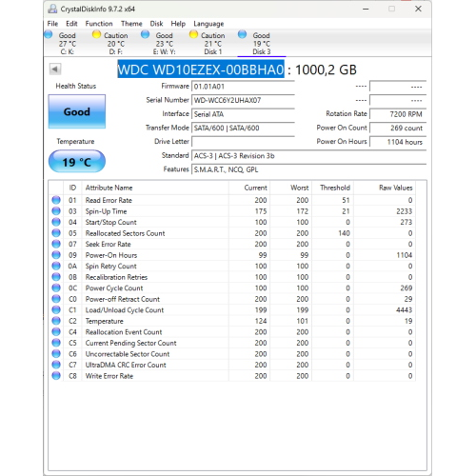This screenshot has width=476, height=476.
Task: Click the Raw Values column header
Action: point(385,188)
